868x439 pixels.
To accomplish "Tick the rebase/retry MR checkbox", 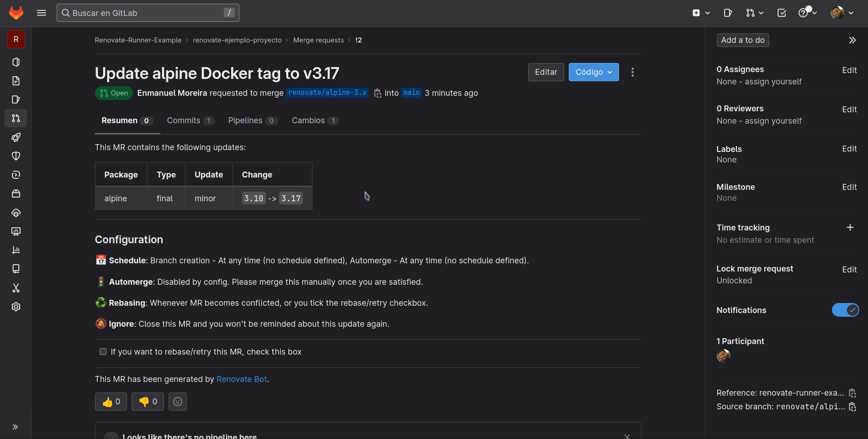I will (103, 352).
